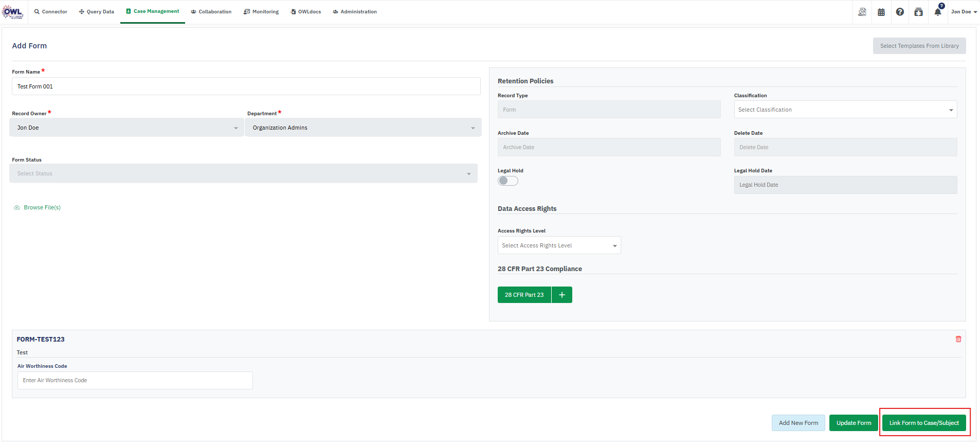Expand the Record Owner dropdown
The image size is (980, 446).
[x=126, y=128]
